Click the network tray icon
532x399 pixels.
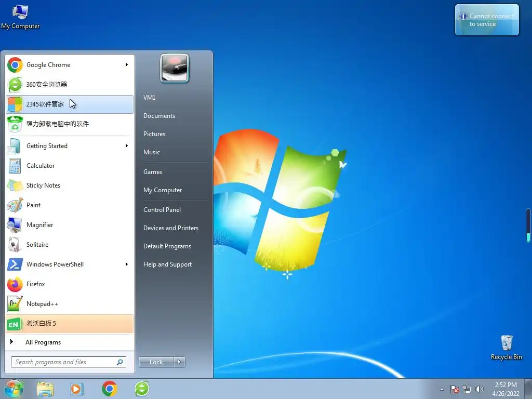467,389
